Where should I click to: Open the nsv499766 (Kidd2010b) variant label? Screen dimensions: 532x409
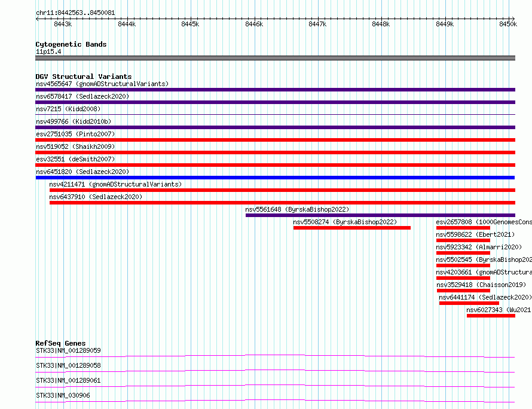point(74,121)
